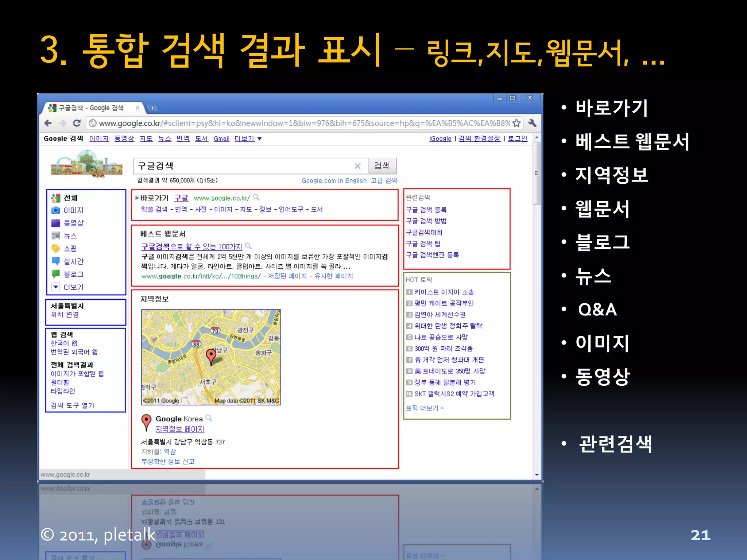747x560 pixels.
Task: Click red map pin next to Google Korea
Action: coord(146,423)
